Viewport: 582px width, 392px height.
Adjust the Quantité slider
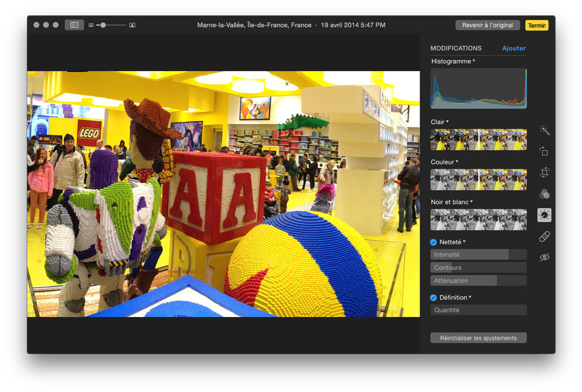[x=479, y=310]
